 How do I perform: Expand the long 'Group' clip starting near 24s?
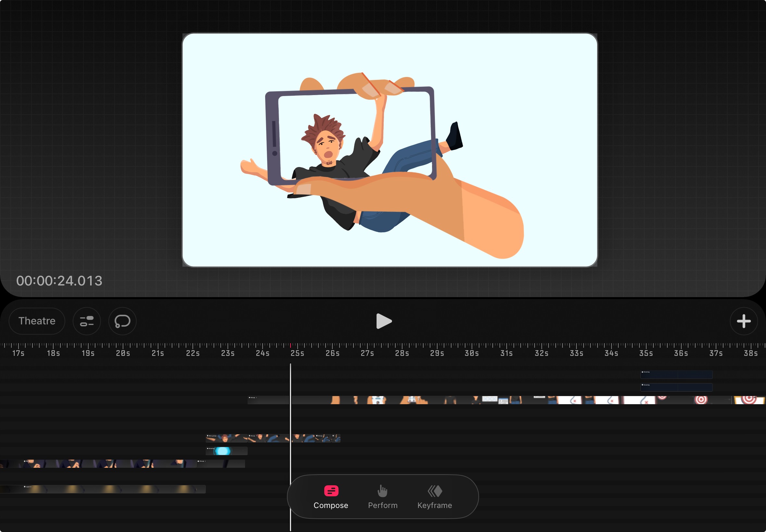pyautogui.click(x=256, y=398)
